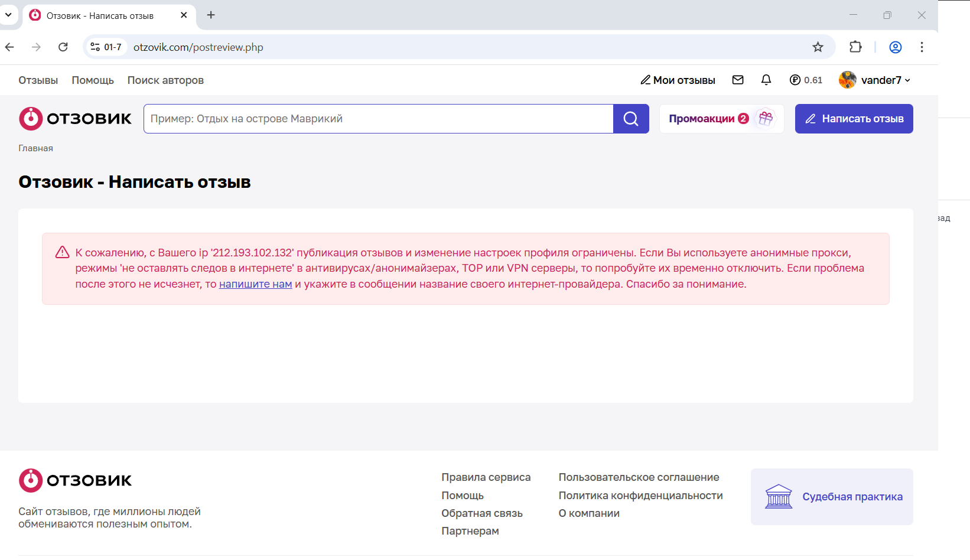Click the messages envelope icon
The width and height of the screenshot is (970, 560).
point(738,80)
